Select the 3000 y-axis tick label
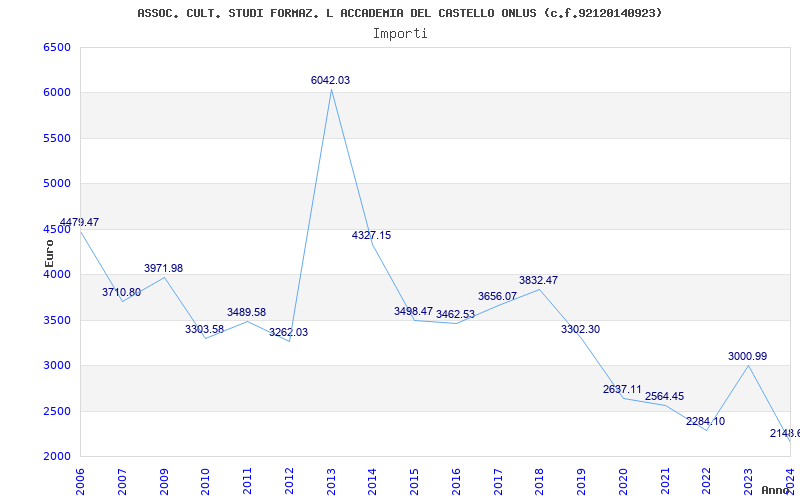Image resolution: width=800 pixels, height=500 pixels. (x=57, y=365)
